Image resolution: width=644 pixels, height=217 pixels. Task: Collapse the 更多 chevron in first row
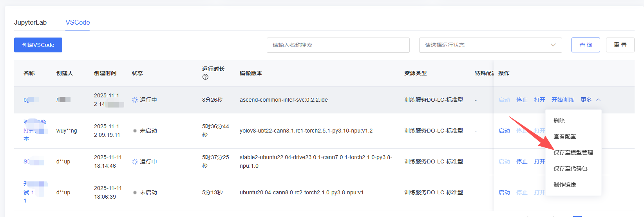tap(598, 100)
